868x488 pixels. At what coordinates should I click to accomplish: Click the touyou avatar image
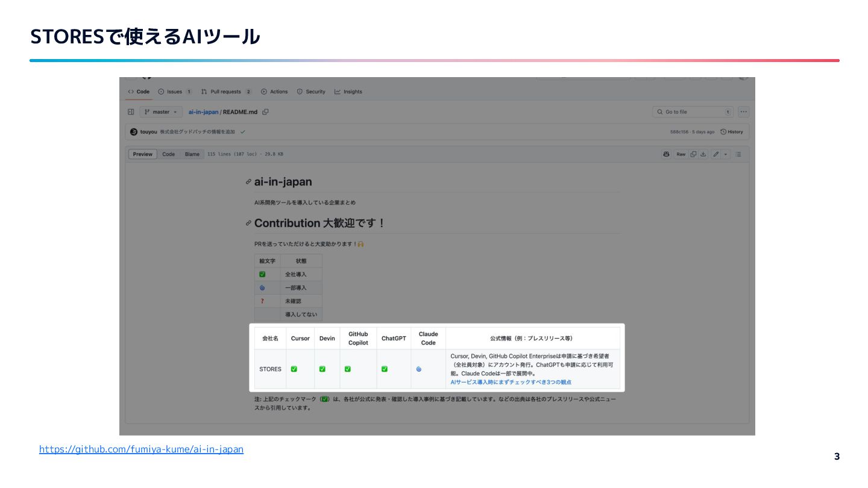pos(134,132)
